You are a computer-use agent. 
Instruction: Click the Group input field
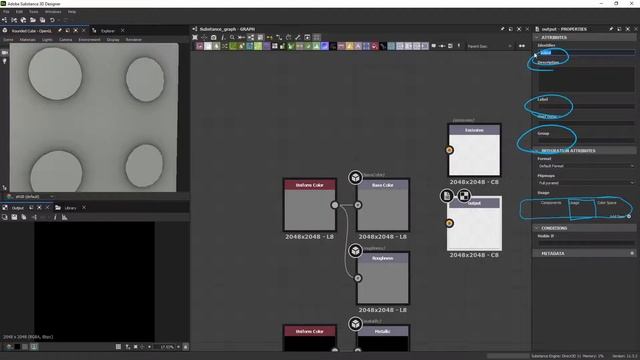587,140
